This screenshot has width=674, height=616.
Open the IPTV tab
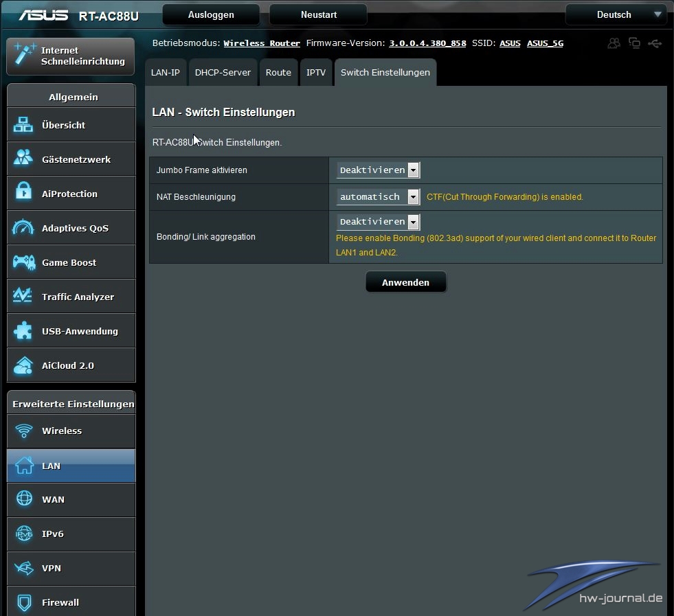tap(316, 72)
